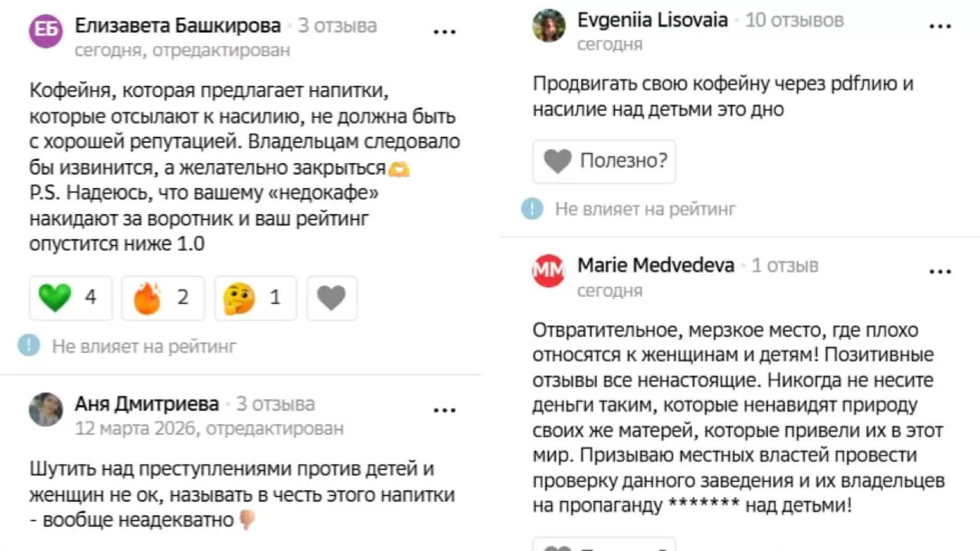Open the three-dot menu on Marie Medvedeva's review
Viewport: 980px width, 551px height.
pyautogui.click(x=939, y=272)
